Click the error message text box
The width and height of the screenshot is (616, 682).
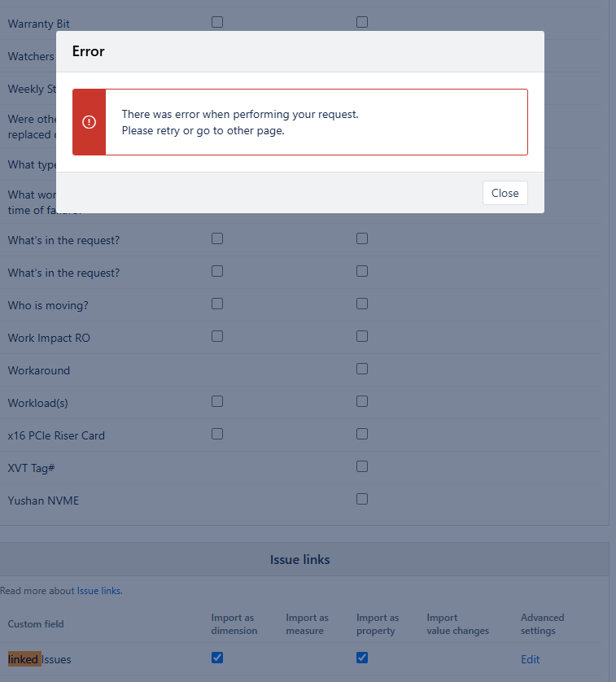[300, 122]
